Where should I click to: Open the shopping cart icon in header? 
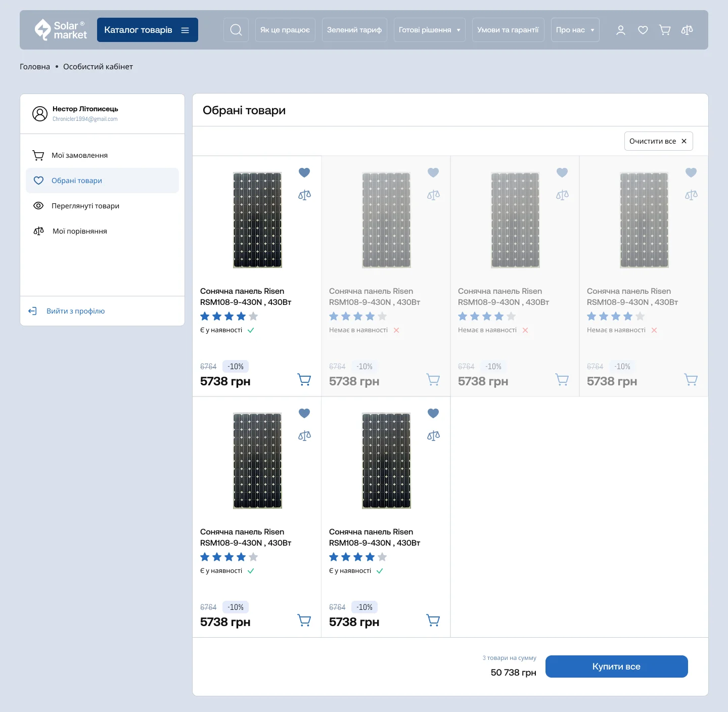point(665,30)
